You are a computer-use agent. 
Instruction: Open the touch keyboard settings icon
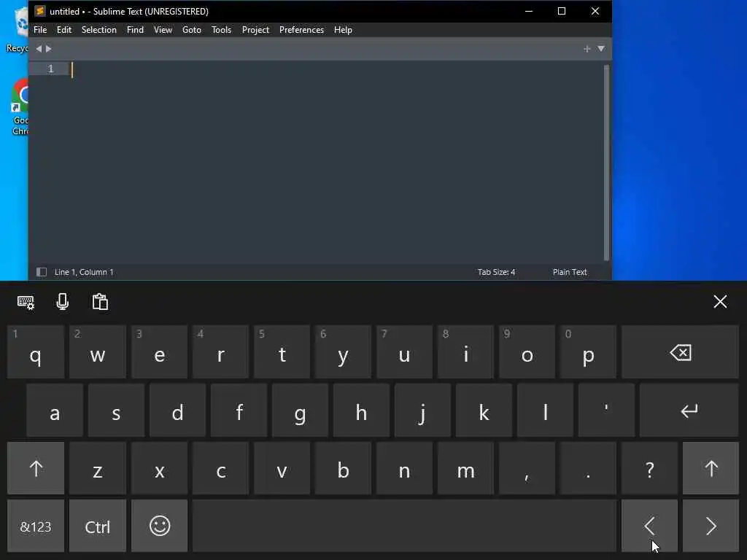[26, 303]
